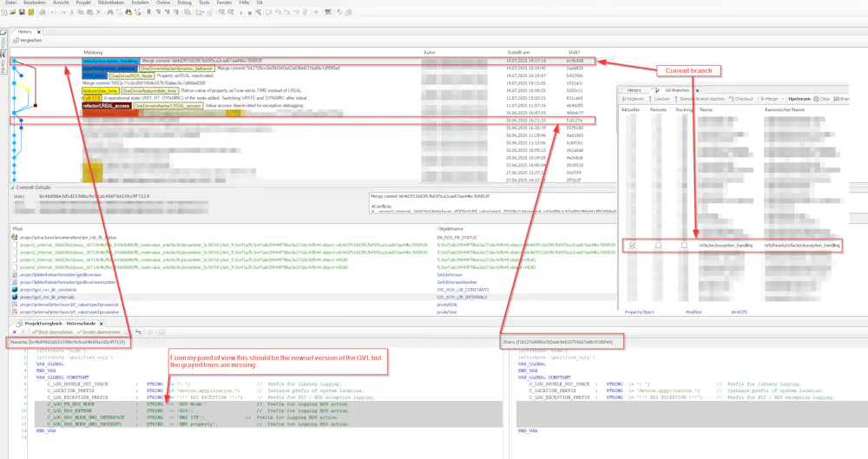Select file proasreal in path list
This screenshot has width=868, height=459.
click(x=69, y=305)
